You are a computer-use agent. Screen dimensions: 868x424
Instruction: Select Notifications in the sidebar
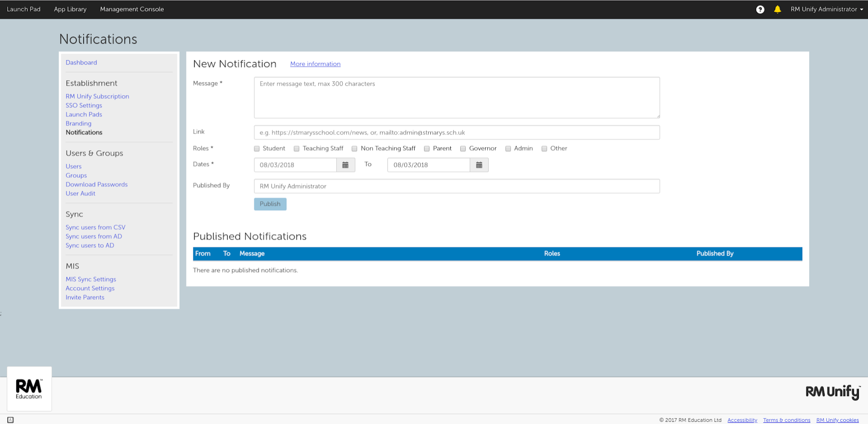[x=84, y=132]
